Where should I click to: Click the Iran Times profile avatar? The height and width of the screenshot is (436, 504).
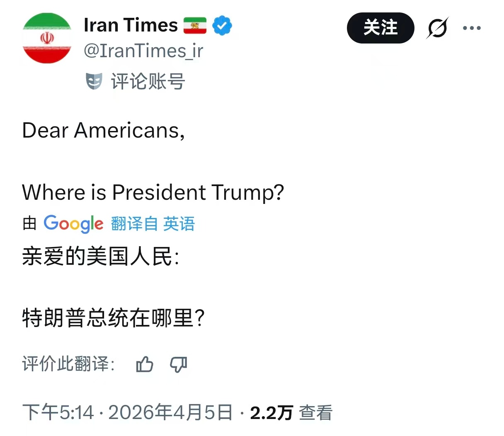point(47,38)
